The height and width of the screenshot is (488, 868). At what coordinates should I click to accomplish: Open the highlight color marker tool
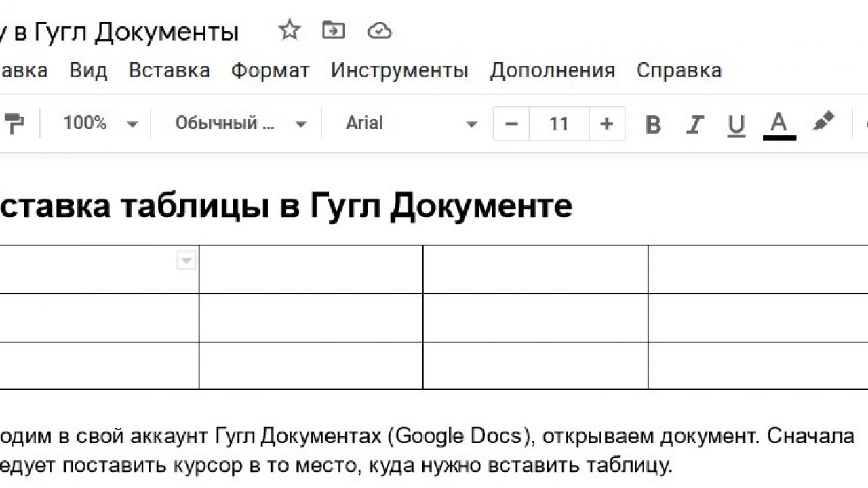(823, 123)
